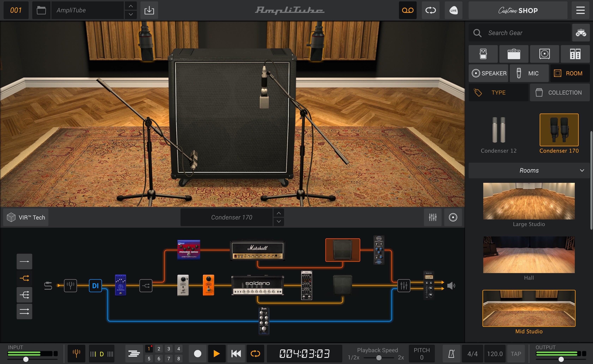Open the Custom SHOP
The height and width of the screenshot is (364, 593).
[518, 10]
